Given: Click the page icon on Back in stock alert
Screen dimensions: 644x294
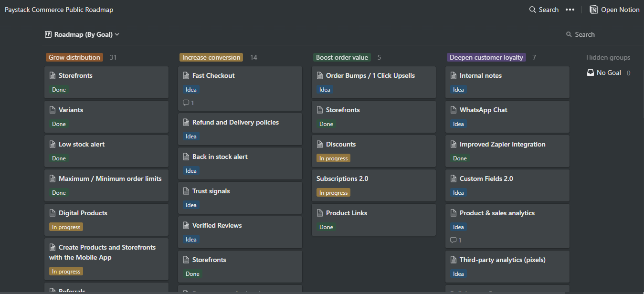Looking at the screenshot, I should coord(186,157).
